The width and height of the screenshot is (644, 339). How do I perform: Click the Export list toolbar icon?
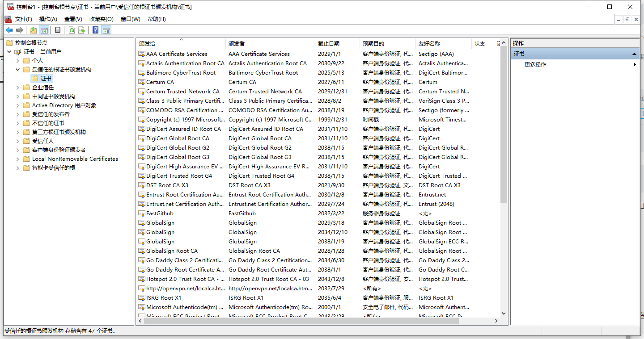(82, 30)
